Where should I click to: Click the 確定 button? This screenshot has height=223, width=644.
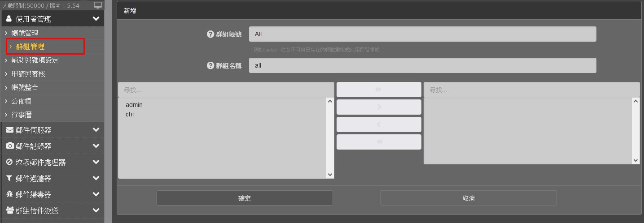click(244, 198)
